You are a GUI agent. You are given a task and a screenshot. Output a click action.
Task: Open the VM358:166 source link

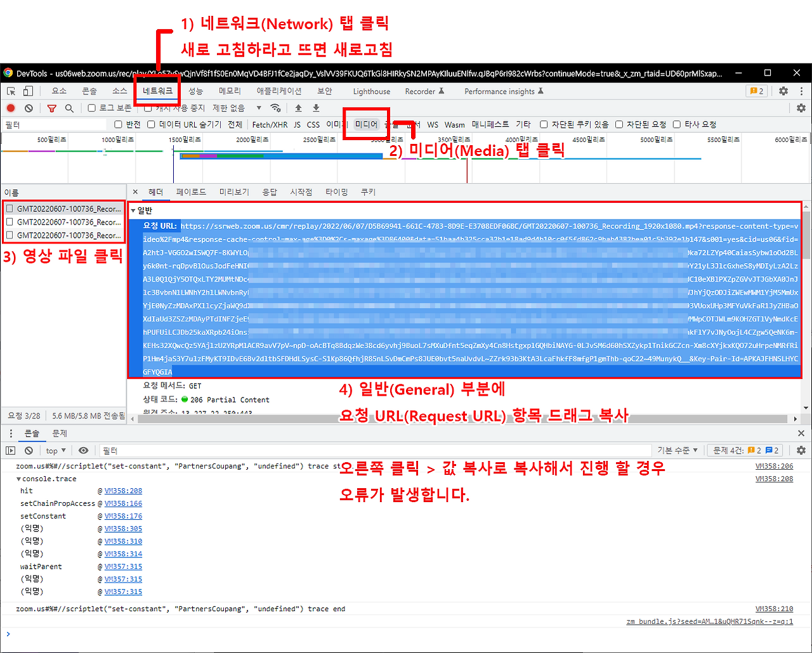coord(123,503)
